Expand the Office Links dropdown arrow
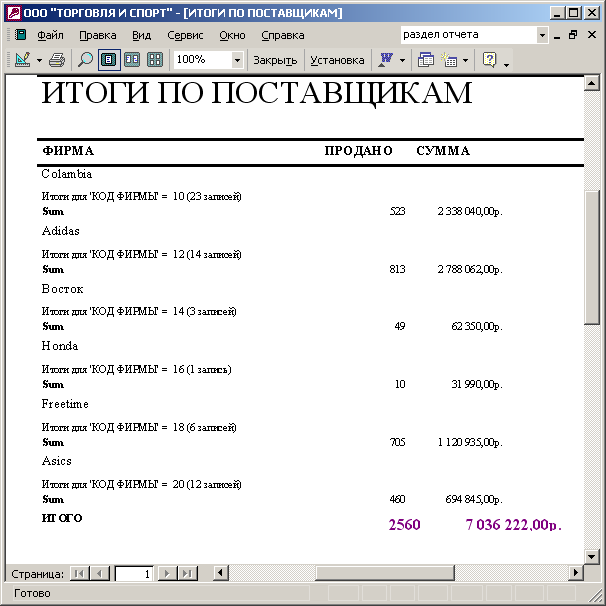Viewport: 606px width, 606px height. tap(402, 60)
